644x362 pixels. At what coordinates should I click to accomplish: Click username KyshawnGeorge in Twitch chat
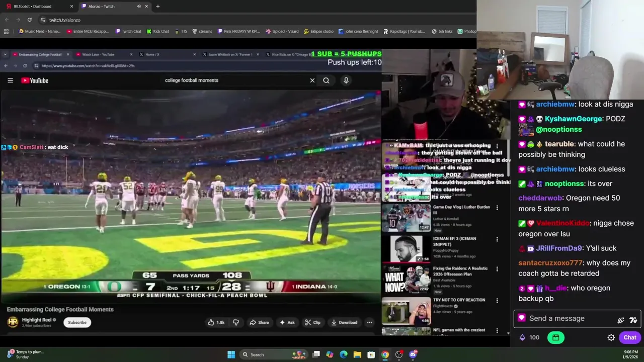pos(574,119)
